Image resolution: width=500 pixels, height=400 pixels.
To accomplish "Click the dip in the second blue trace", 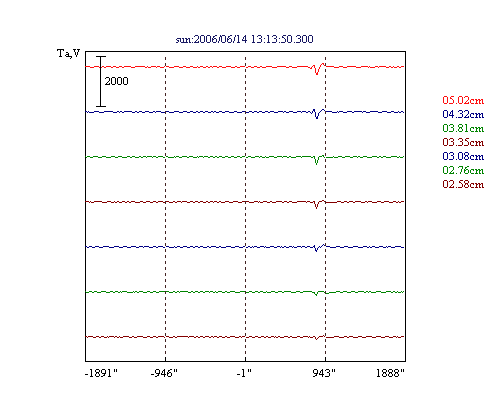I will pos(317,115).
